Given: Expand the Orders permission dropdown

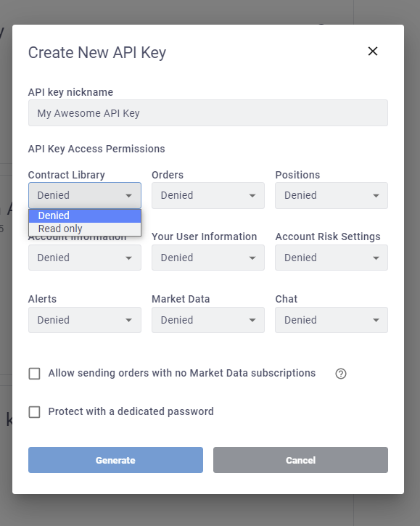Looking at the screenshot, I should [208, 196].
